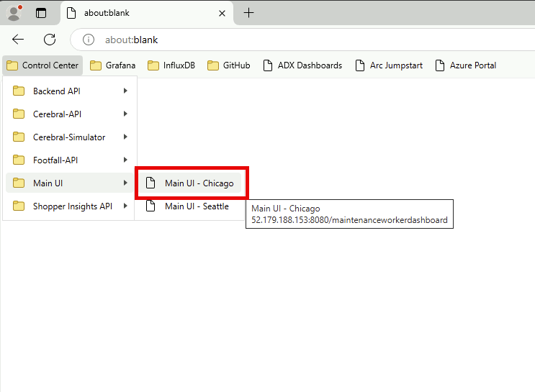Expand the Backend API folder
Image resolution: width=535 pixels, height=392 pixels.
pos(70,91)
